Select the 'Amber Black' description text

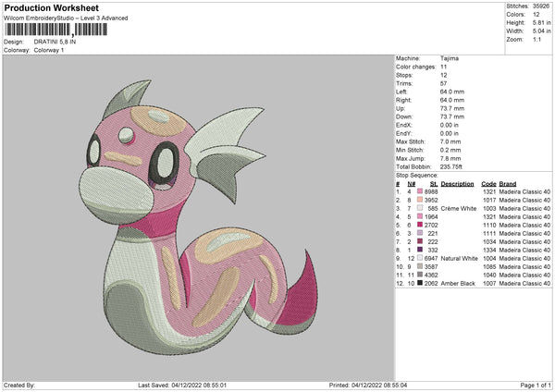(x=458, y=284)
